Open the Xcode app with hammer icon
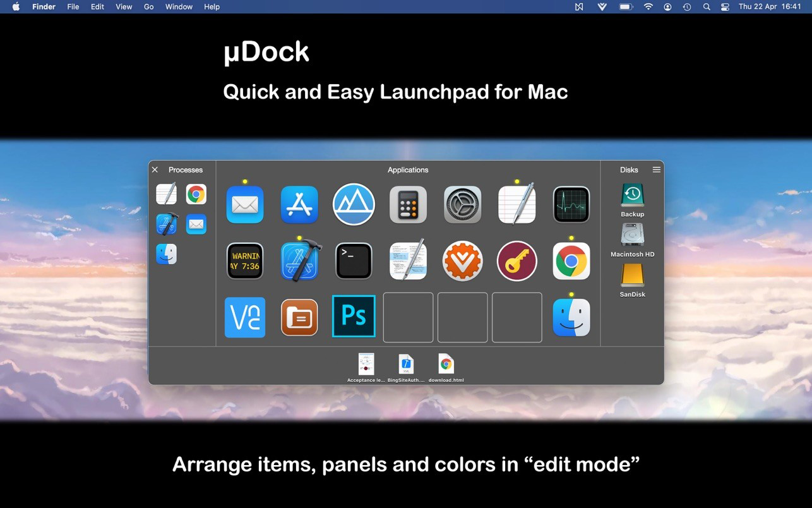 click(301, 261)
